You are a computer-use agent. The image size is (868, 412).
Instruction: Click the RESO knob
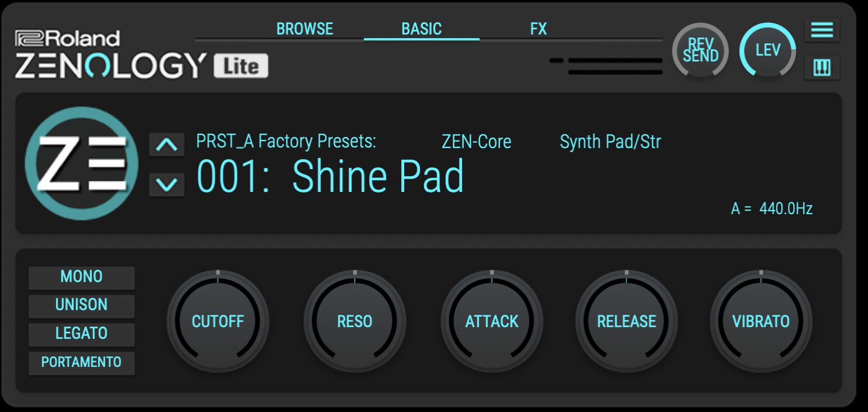[x=354, y=321]
